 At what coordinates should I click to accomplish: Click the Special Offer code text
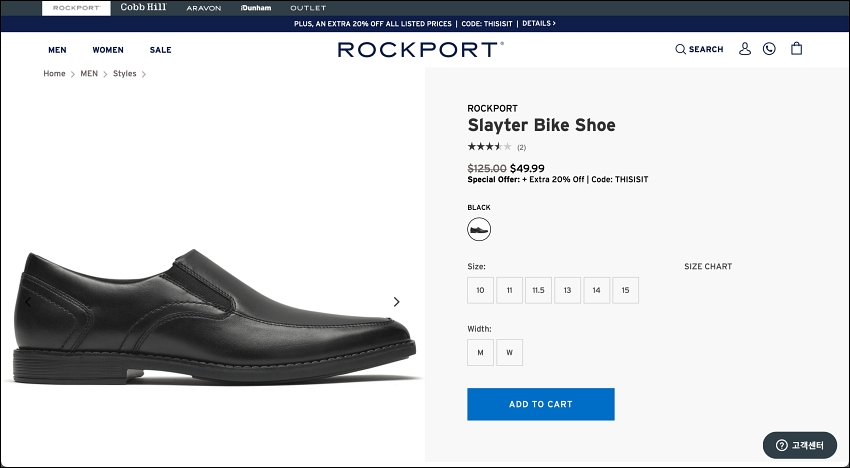pyautogui.click(x=558, y=179)
